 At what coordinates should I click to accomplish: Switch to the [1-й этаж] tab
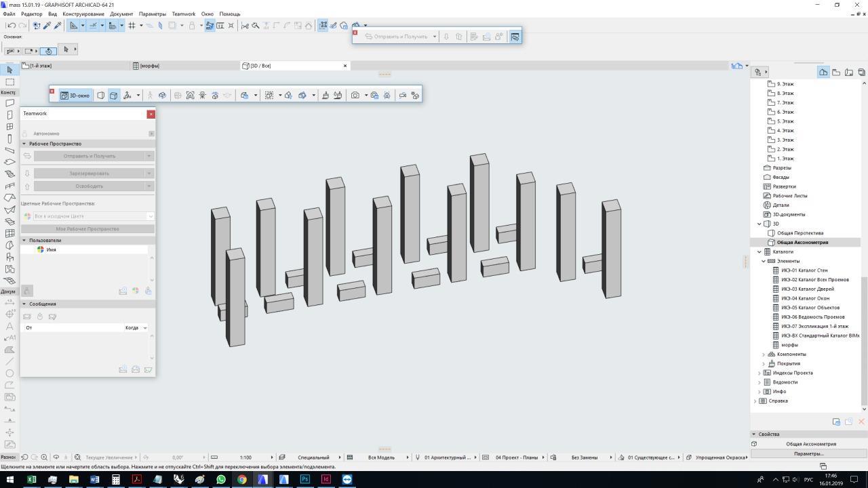[x=40, y=66]
